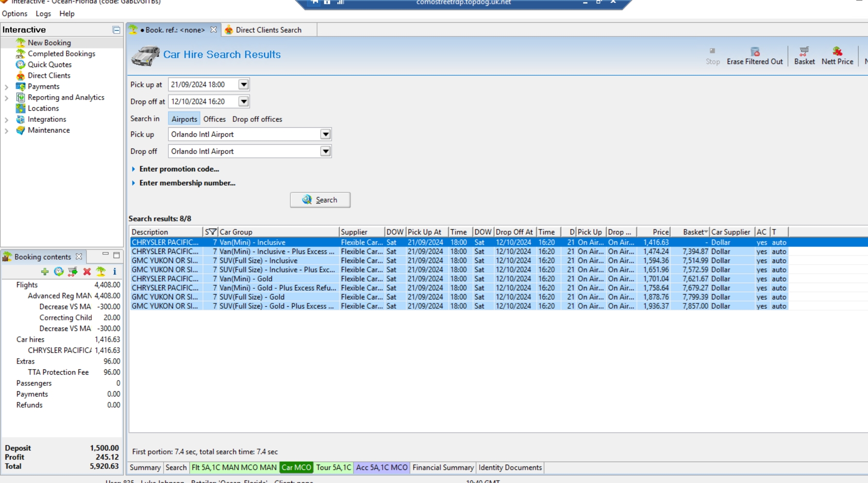This screenshot has height=483, width=868.
Task: Select Offices search-in option
Action: click(x=215, y=119)
